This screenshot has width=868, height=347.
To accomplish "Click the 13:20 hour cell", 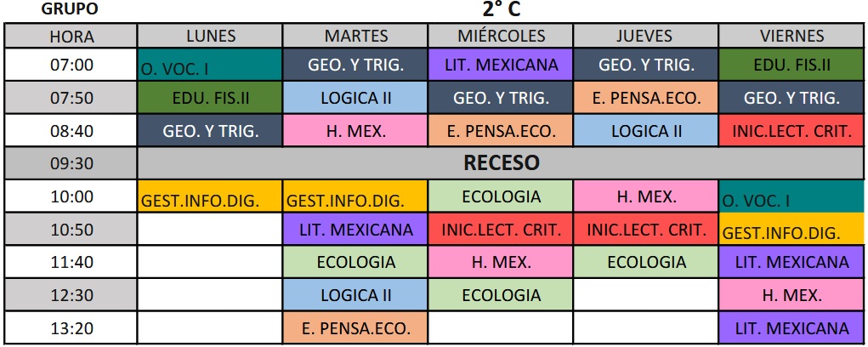I will point(71,327).
